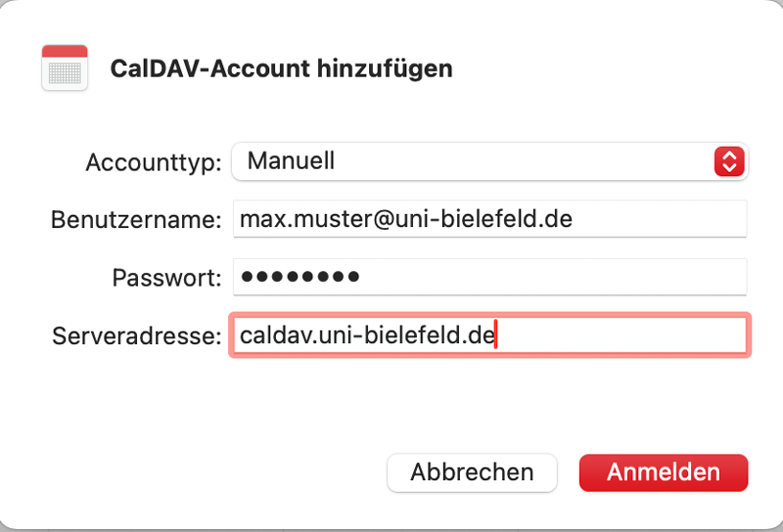Click the 'Benutzername:' label
The height and width of the screenshot is (532, 783).
[x=136, y=220]
